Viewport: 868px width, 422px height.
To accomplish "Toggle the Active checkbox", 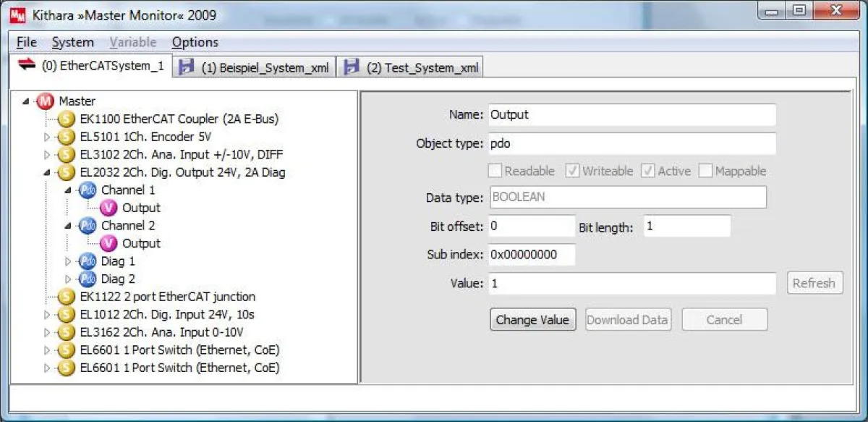I will coord(647,172).
